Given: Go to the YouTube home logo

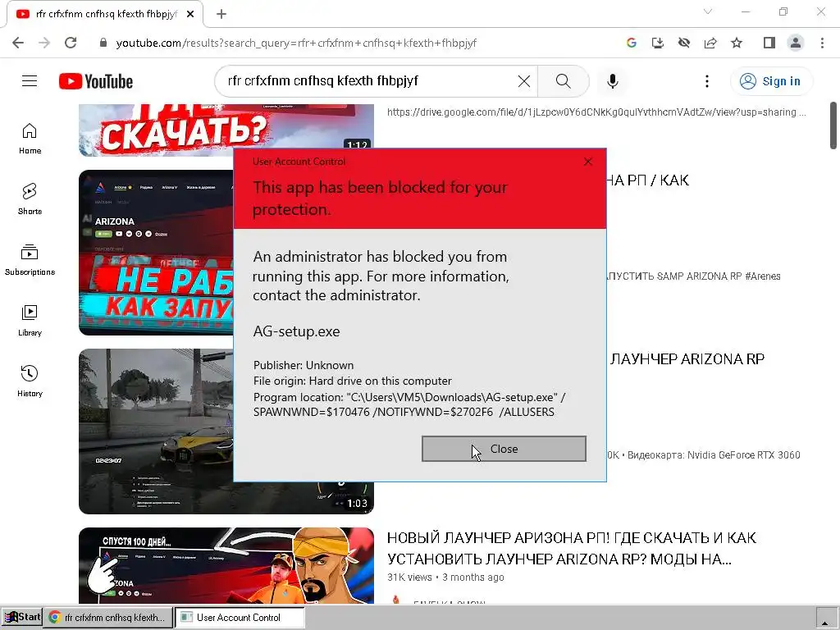Looking at the screenshot, I should [x=96, y=81].
